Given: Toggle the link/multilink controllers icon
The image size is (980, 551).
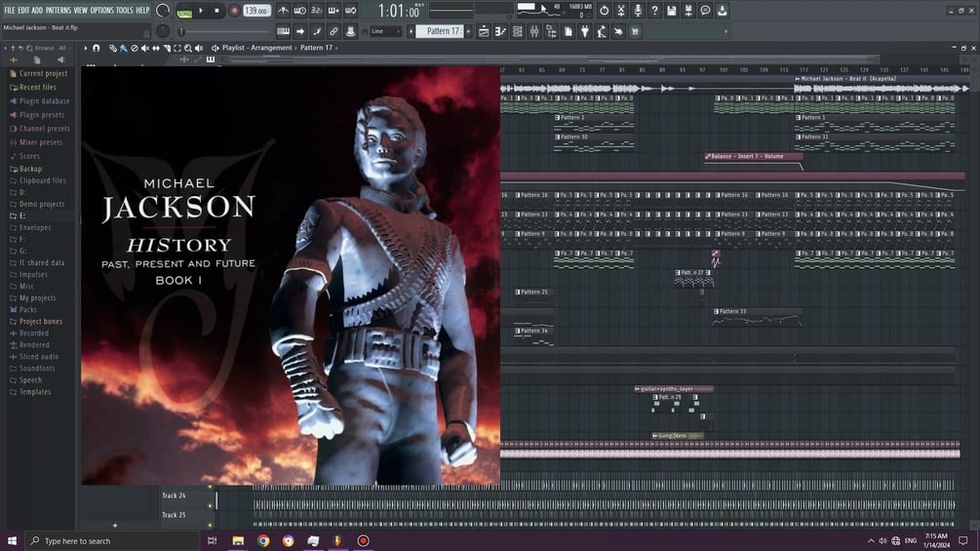Looking at the screenshot, I should pos(333,31).
